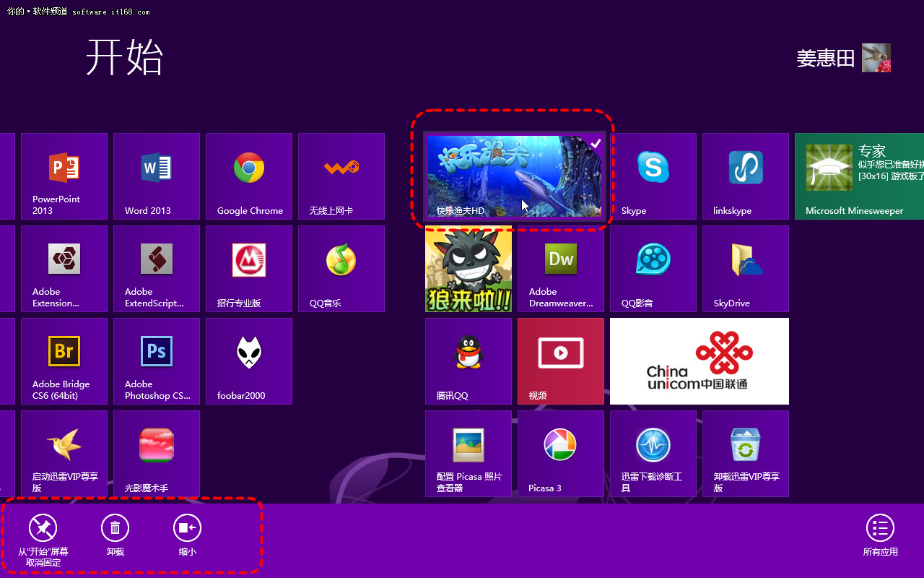Open the PowerPoint 2013 tile
The width and height of the screenshot is (924, 578).
point(64,176)
